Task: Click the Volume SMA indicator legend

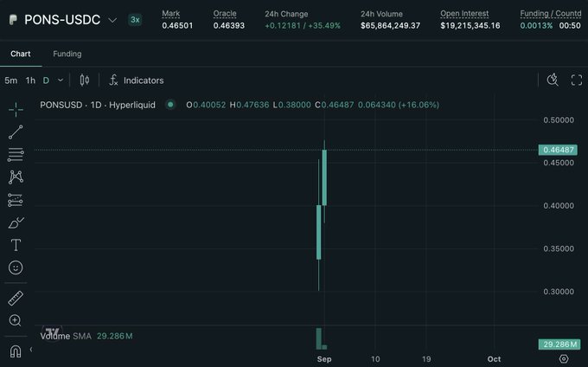Action: point(86,336)
